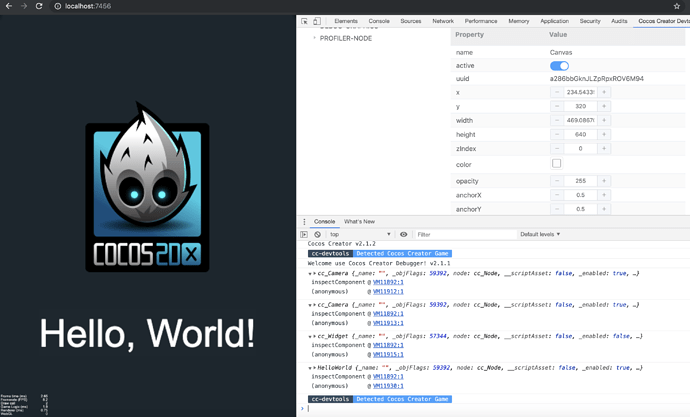Decrease the x value with minus
Viewport: 690px width, 417px height.
(557, 92)
